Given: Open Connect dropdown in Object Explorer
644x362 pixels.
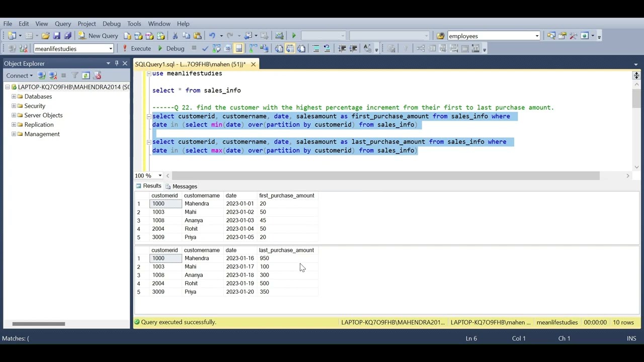Looking at the screenshot, I should pyautogui.click(x=19, y=75).
